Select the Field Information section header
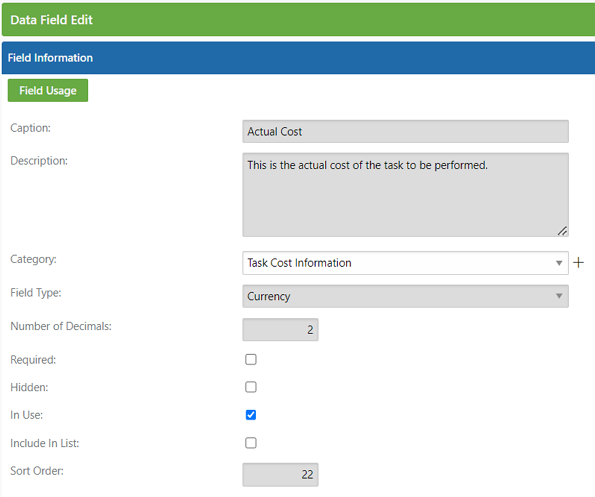This screenshot has width=595, height=497. [x=298, y=58]
